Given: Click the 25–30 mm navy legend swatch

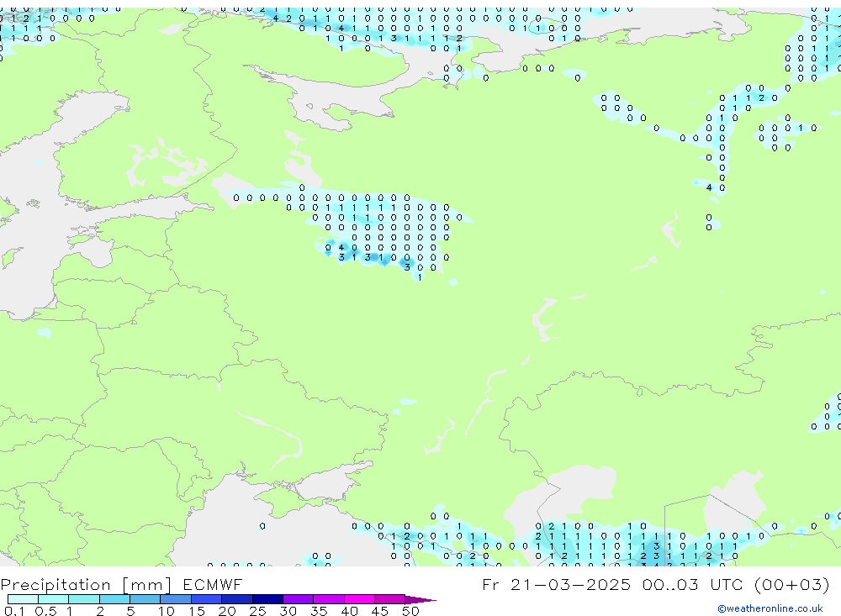Looking at the screenshot, I should [267, 599].
